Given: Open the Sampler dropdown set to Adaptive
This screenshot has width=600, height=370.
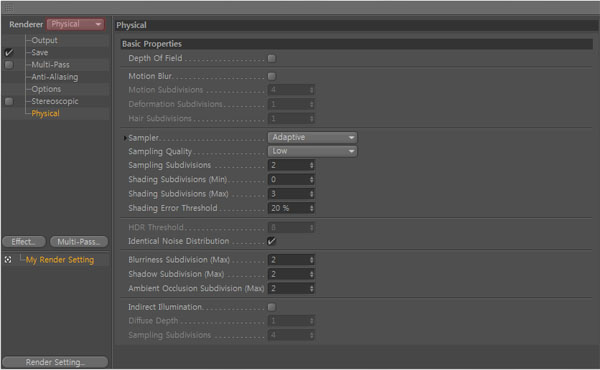Looking at the screenshot, I should coord(312,137).
